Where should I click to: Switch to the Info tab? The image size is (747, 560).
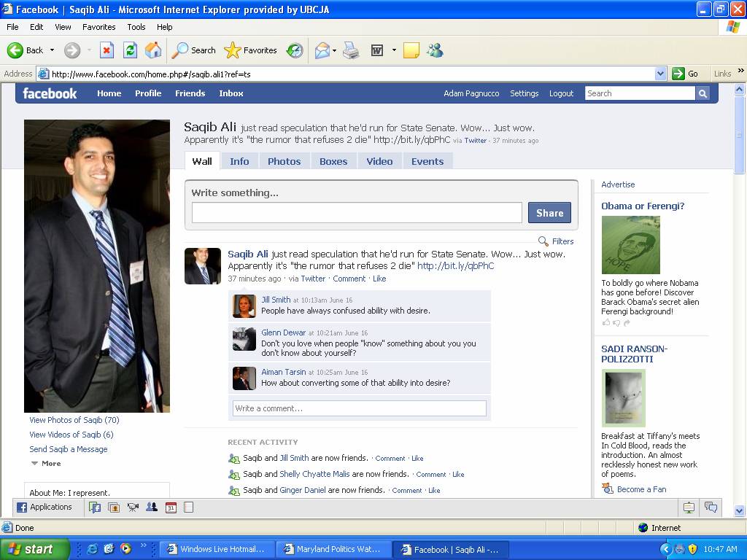[x=239, y=161]
